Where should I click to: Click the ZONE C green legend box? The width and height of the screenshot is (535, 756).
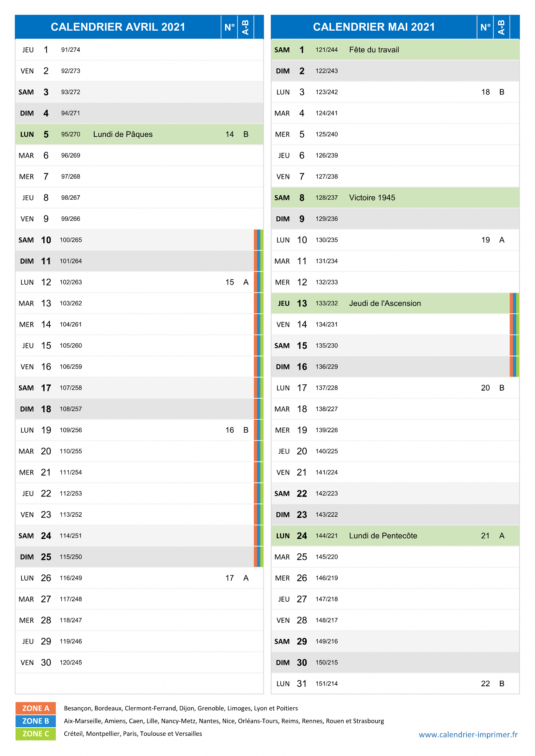tap(35, 734)
